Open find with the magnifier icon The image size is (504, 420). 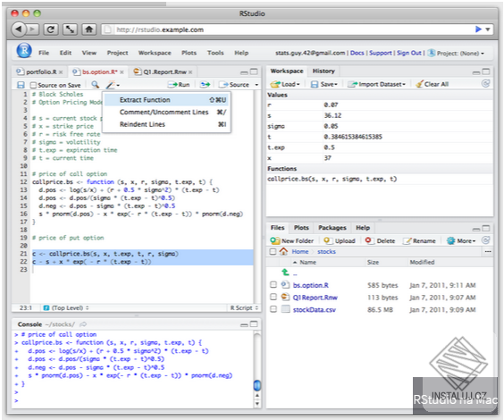pos(95,85)
